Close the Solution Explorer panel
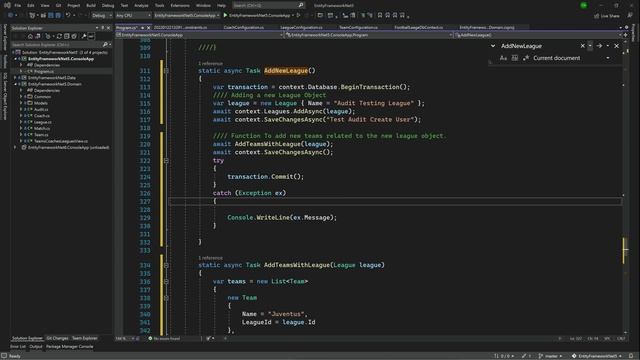Image resolution: width=640 pixels, height=360 pixels. (108, 28)
